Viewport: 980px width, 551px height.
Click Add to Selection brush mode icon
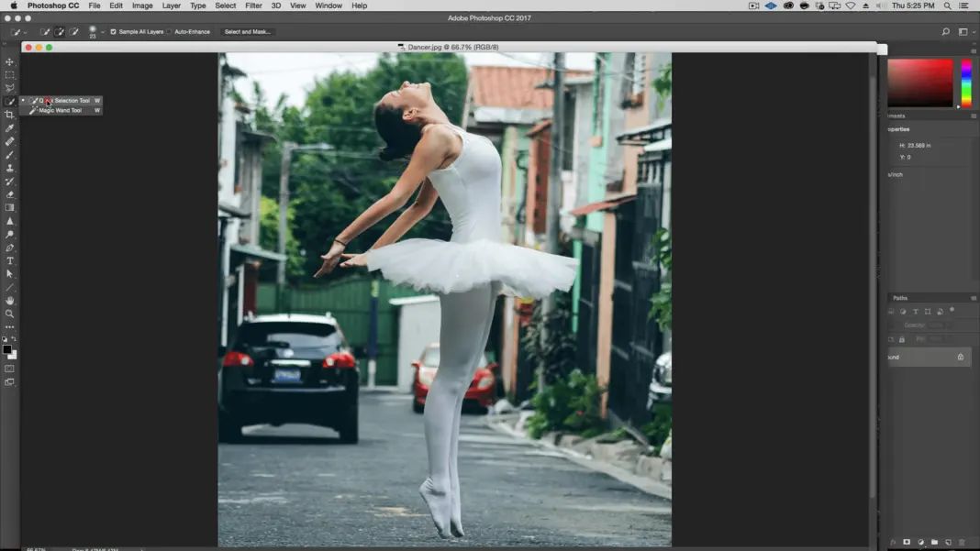point(60,31)
